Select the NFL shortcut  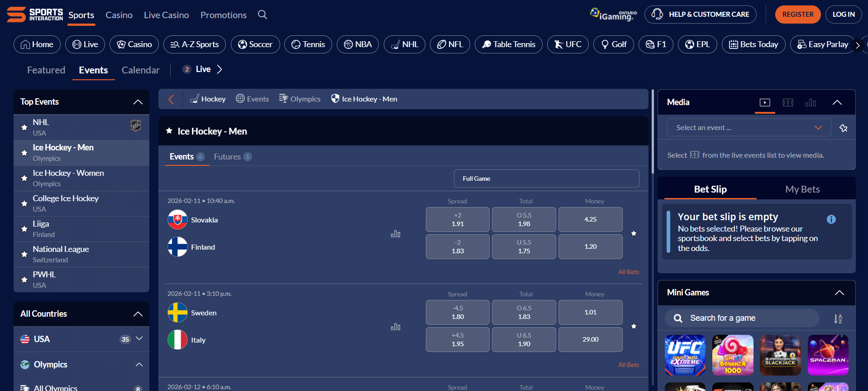click(450, 44)
